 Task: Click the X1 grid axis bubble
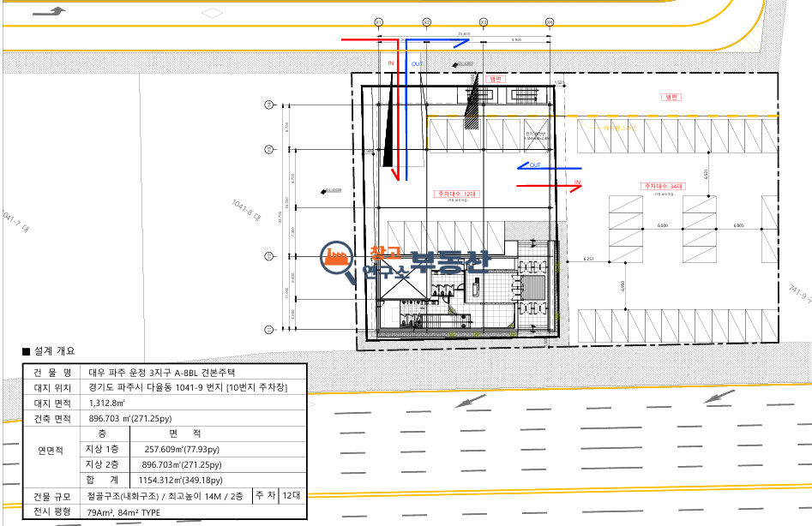point(378,22)
